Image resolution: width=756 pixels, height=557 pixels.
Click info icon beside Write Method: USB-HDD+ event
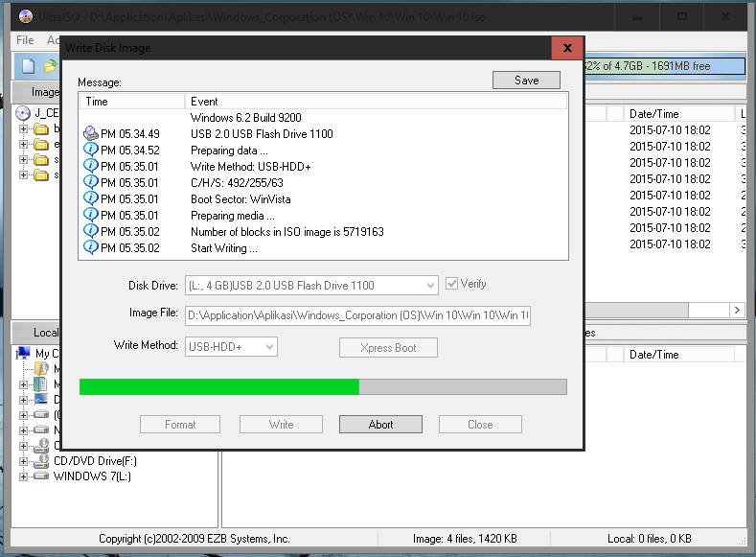click(91, 166)
